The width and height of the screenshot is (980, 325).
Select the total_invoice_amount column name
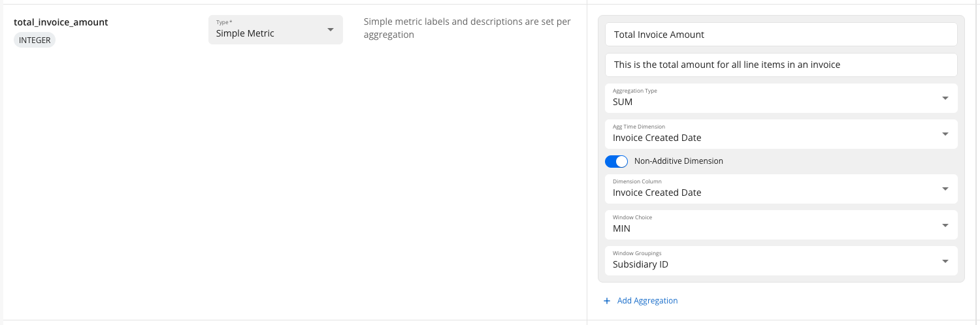coord(61,22)
